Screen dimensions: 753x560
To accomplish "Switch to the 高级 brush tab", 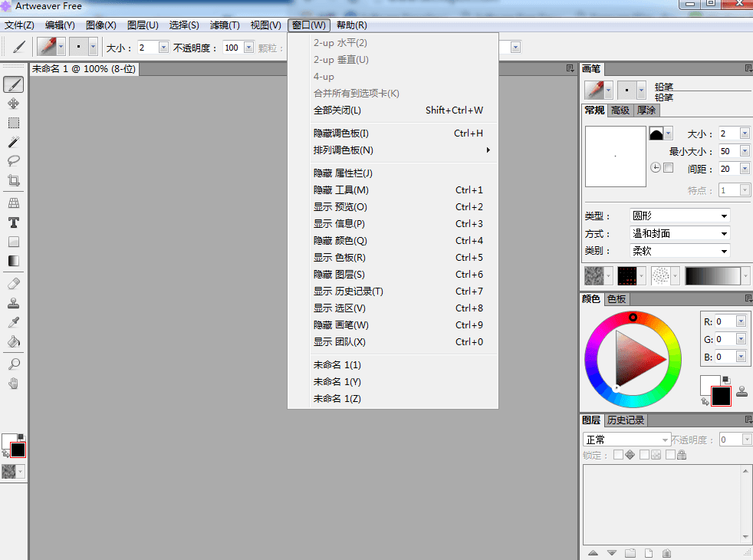I will tap(620, 110).
